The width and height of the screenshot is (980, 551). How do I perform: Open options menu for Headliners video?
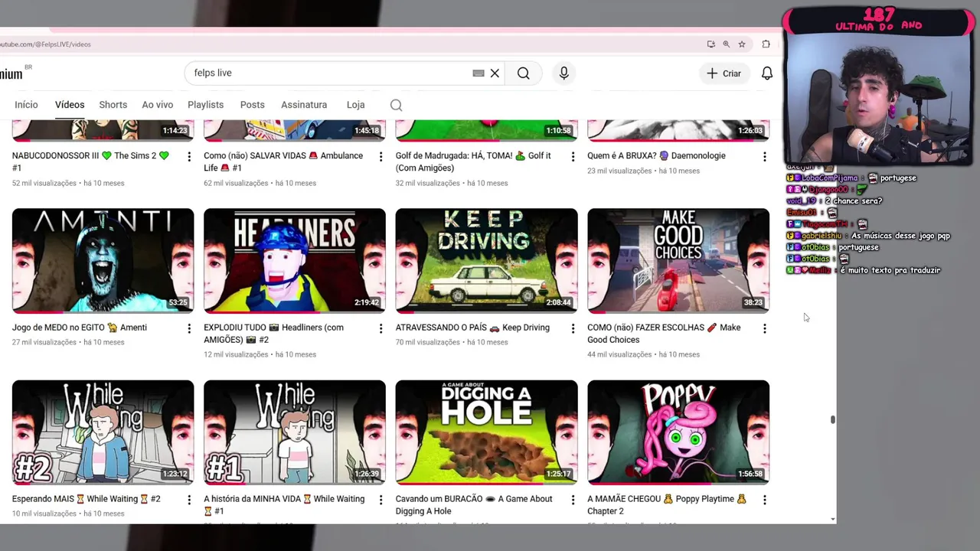pos(381,328)
